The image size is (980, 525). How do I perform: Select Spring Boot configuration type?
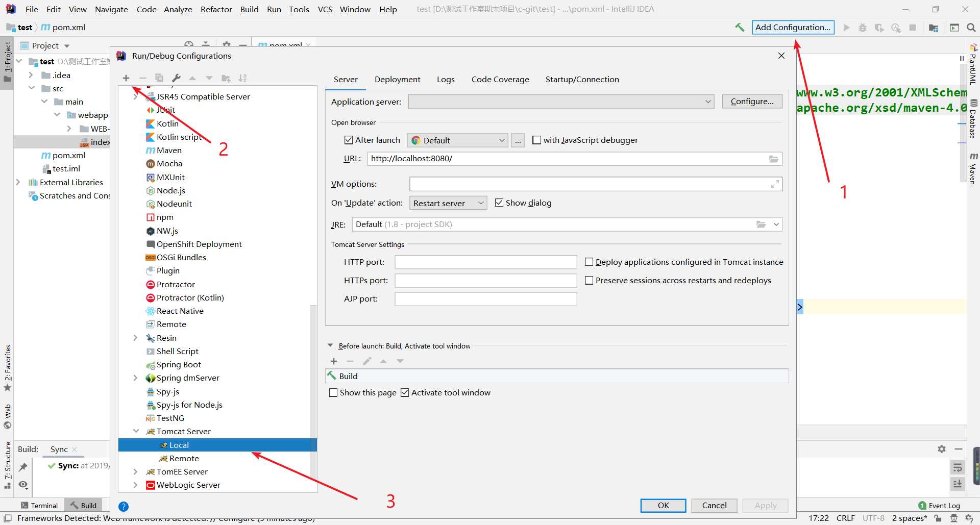179,364
